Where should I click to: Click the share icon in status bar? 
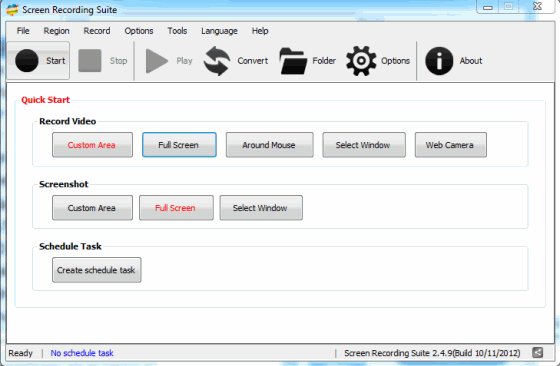coord(538,353)
